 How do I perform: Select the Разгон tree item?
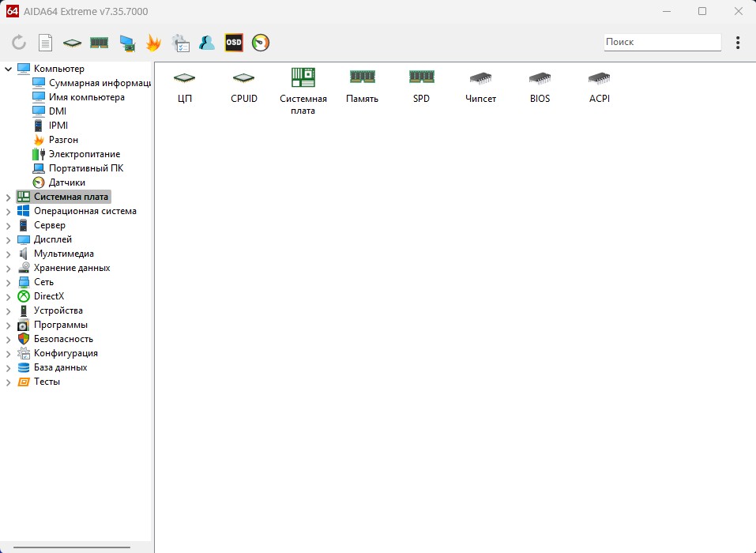coord(55,140)
